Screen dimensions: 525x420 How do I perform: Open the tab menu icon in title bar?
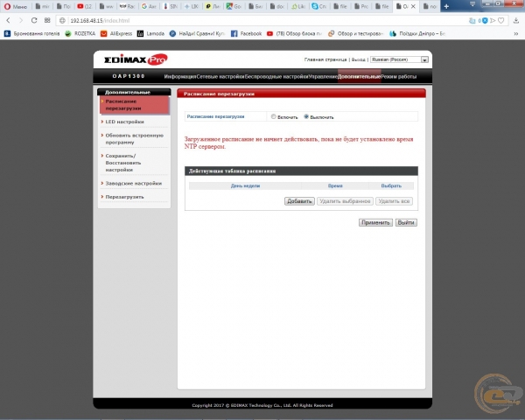pos(472,4)
